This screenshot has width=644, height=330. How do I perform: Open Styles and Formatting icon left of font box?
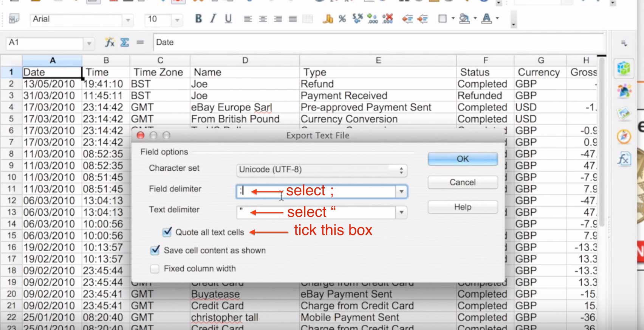(x=14, y=19)
